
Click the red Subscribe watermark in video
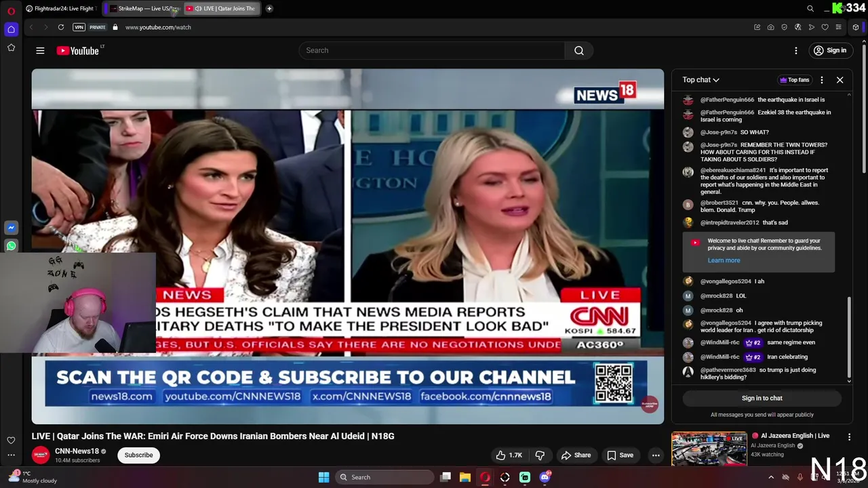649,404
